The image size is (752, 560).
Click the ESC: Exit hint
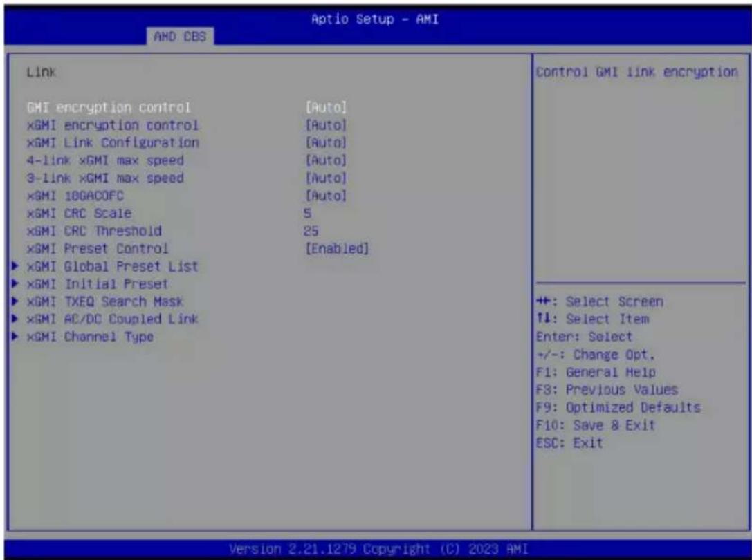tap(569, 442)
